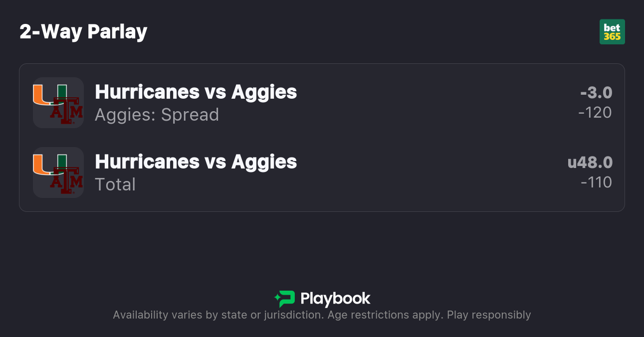
Task: Click the Miami U logo in the Total leg
Action: 49,165
